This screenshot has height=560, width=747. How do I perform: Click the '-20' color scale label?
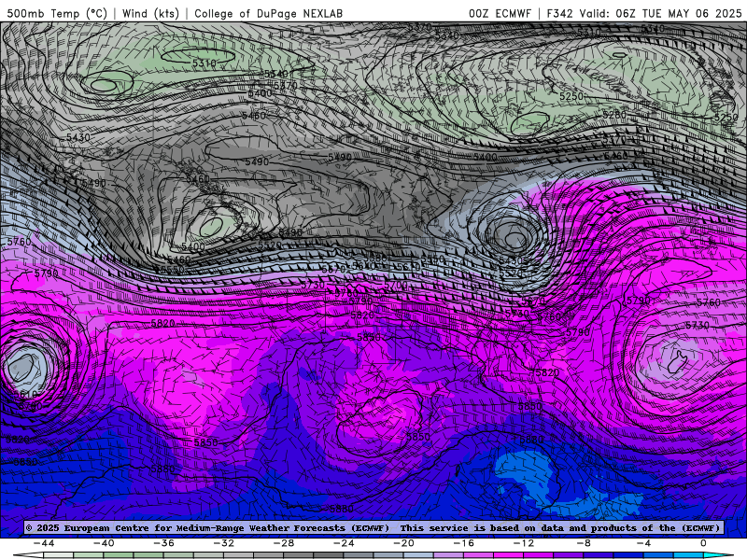404,543
